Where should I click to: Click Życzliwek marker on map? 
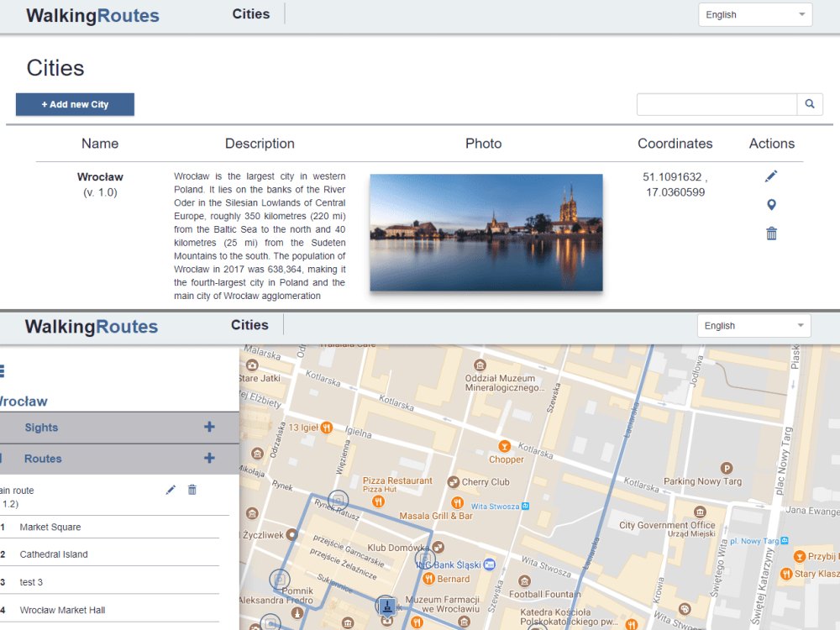point(291,534)
